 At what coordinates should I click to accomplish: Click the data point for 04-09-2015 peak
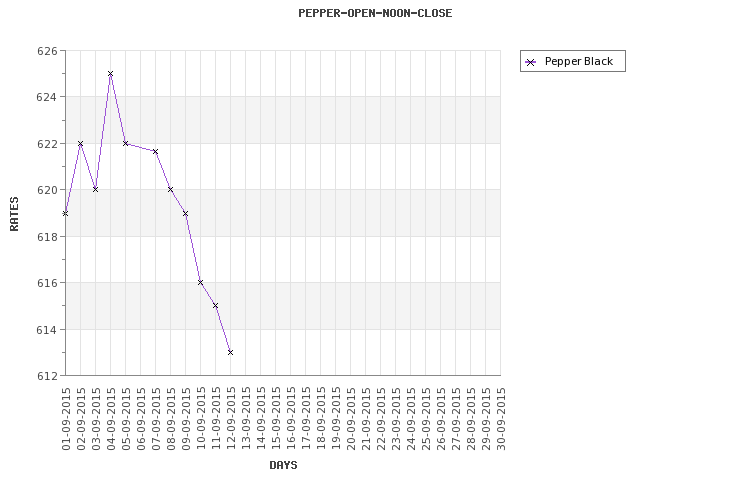110,74
